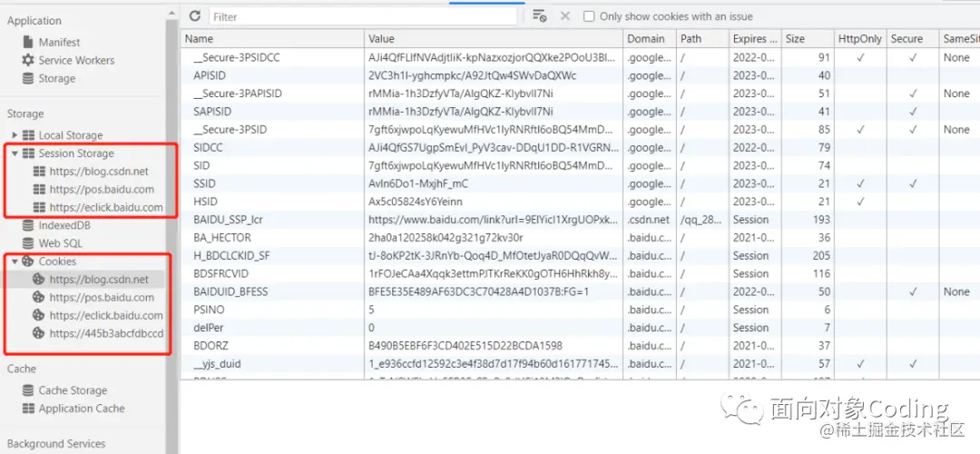Open Service Workers in the sidebar

click(76, 61)
